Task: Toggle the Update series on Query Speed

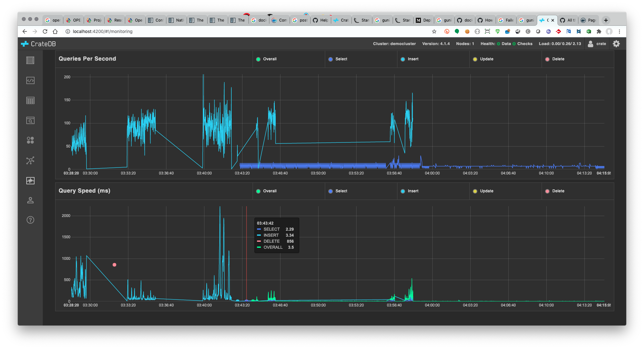Action: pos(484,191)
